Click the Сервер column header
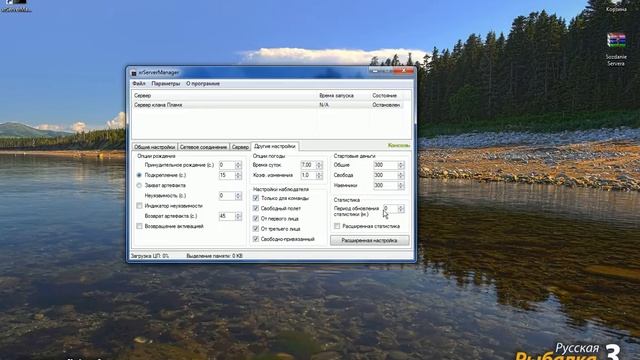 [x=224, y=96]
